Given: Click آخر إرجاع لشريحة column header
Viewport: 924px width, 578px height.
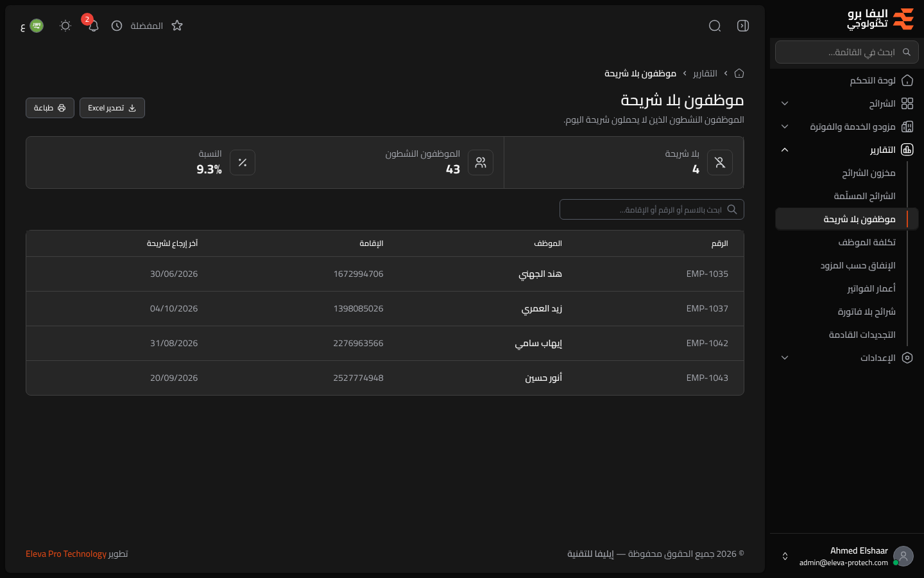Looking at the screenshot, I should [x=172, y=243].
